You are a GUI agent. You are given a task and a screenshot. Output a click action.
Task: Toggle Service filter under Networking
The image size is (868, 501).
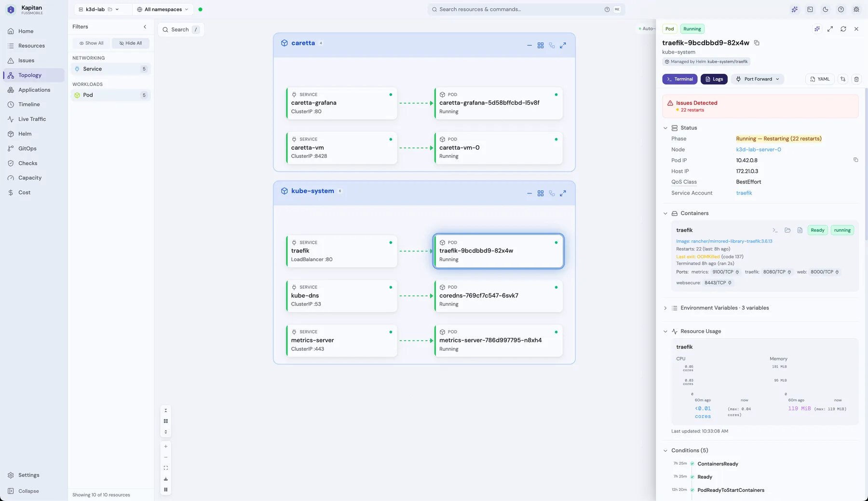click(x=111, y=69)
